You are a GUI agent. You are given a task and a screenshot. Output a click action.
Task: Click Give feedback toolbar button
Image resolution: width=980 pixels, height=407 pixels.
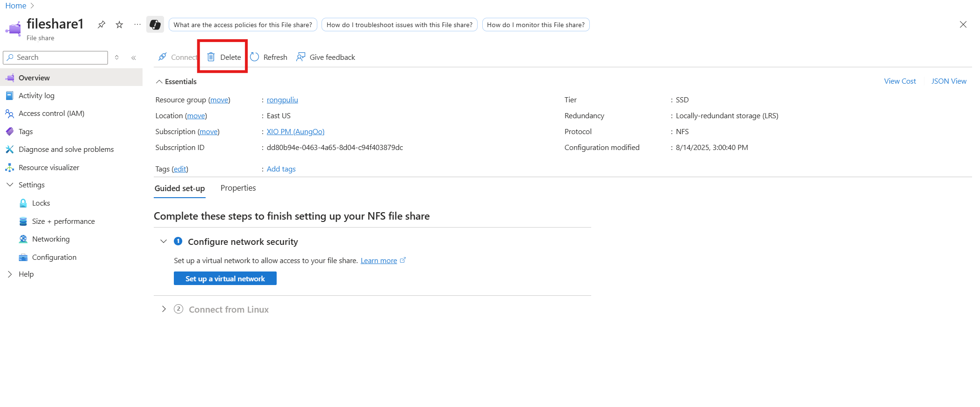(326, 57)
